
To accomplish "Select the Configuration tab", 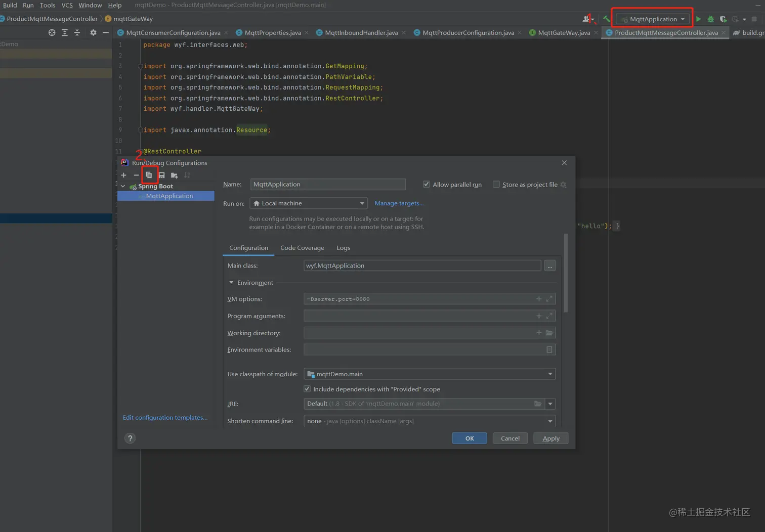I will [248, 248].
